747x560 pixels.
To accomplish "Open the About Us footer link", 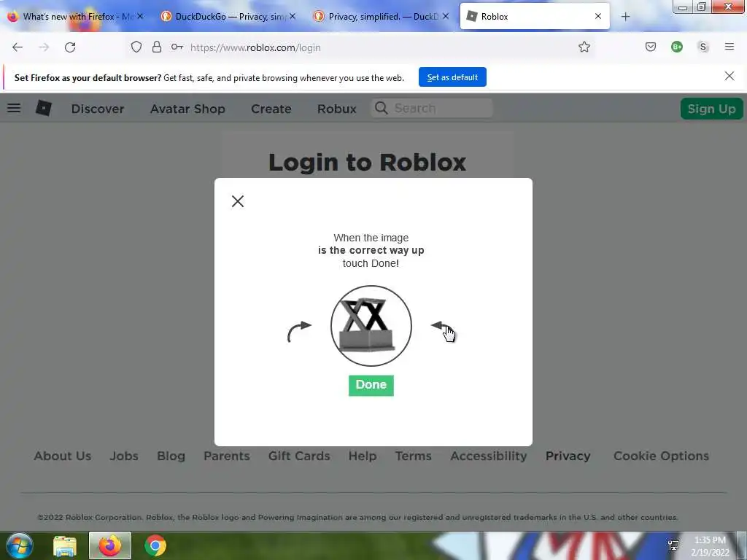I will [63, 456].
